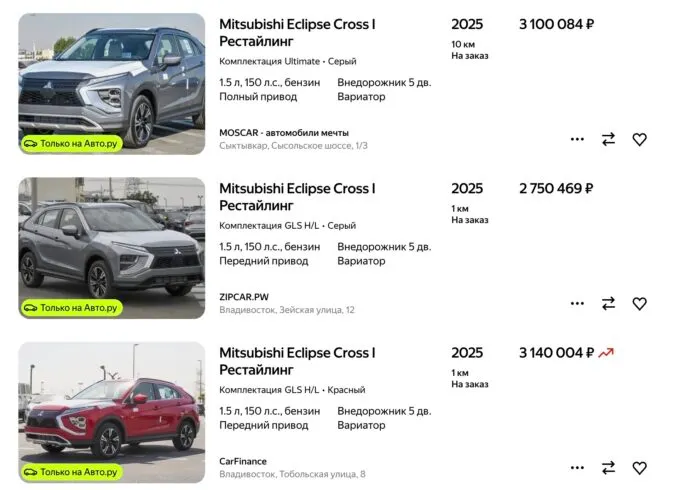Click the price trend arrow icon

tap(605, 353)
